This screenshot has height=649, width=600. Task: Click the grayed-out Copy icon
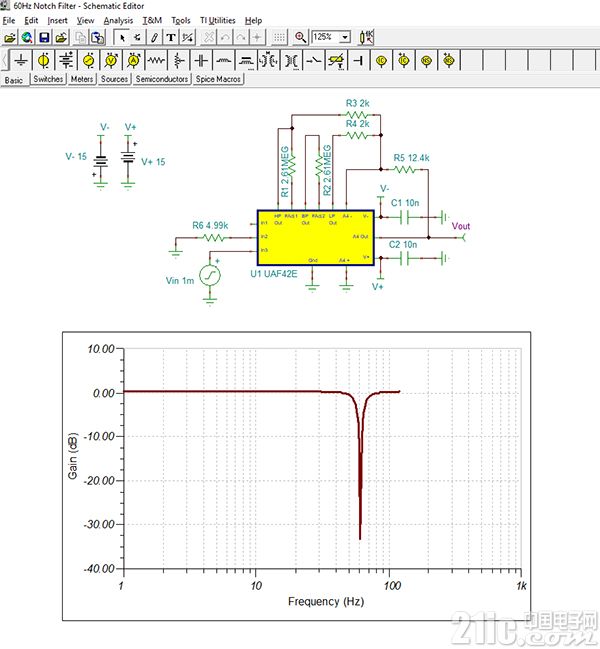(x=81, y=38)
